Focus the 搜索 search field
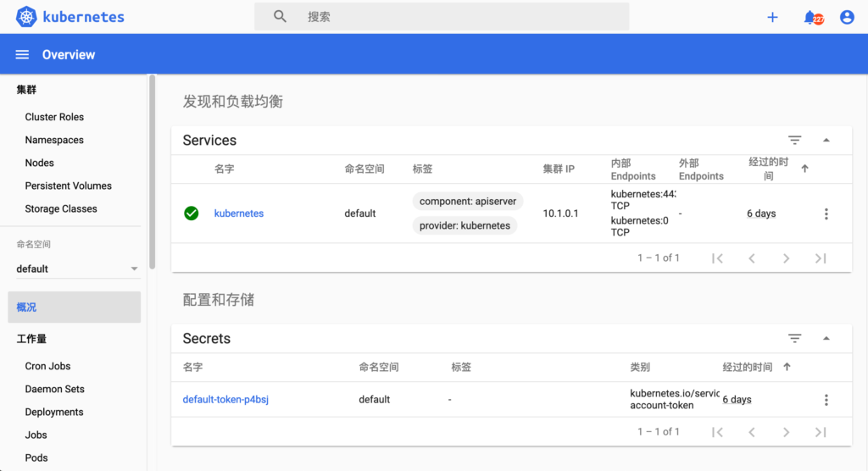This screenshot has height=471, width=868. (442, 17)
